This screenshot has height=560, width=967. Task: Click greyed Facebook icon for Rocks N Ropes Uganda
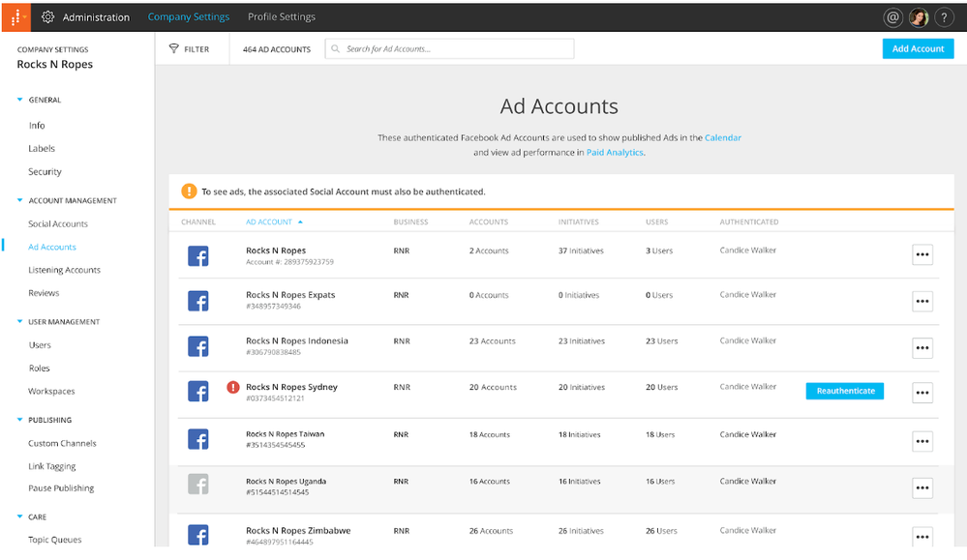pyautogui.click(x=198, y=485)
